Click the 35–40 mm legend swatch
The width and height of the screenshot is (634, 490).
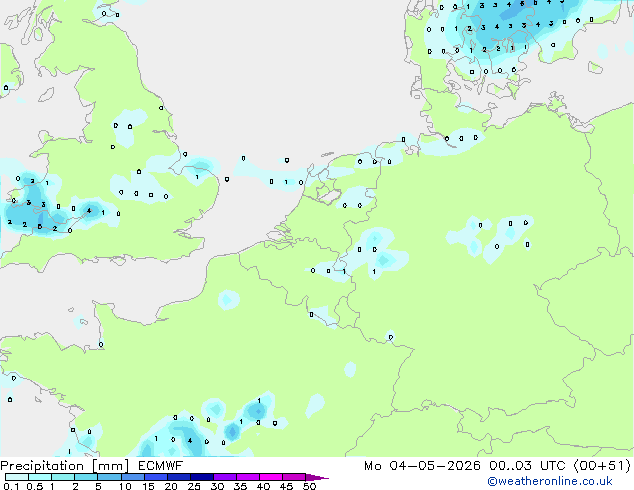248,477
